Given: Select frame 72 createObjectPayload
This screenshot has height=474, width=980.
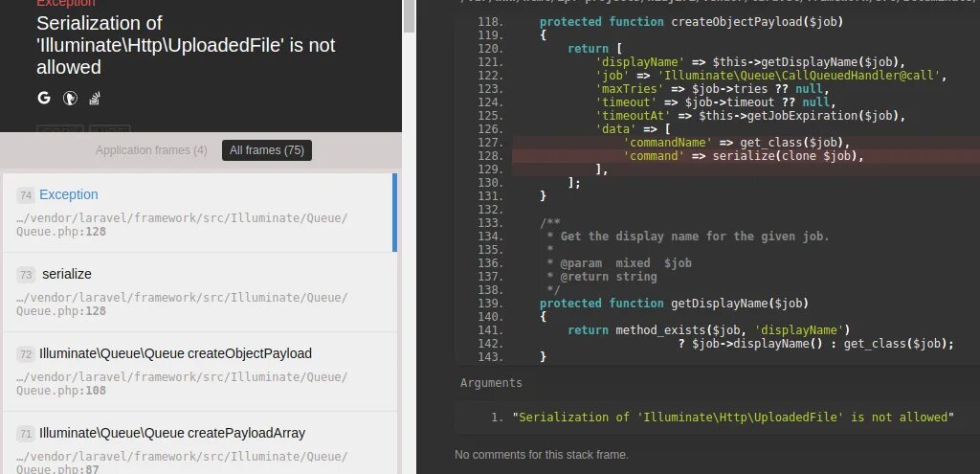Looking at the screenshot, I should [200, 372].
